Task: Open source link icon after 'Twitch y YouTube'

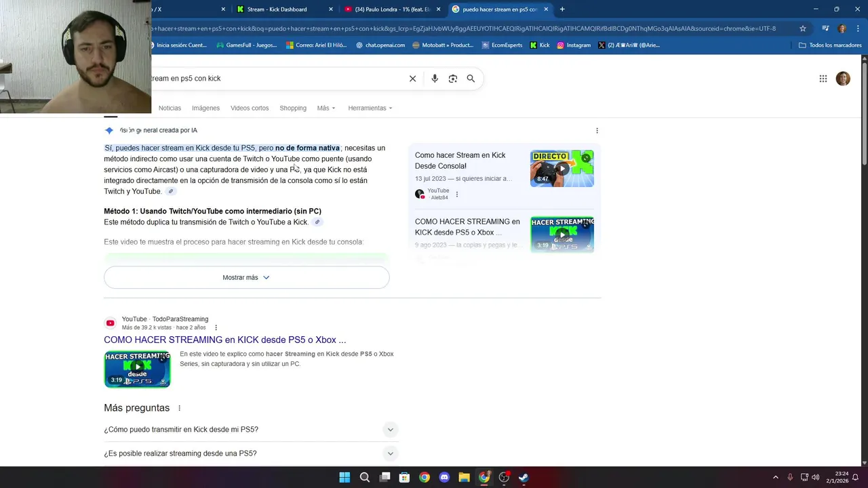Action: click(x=171, y=192)
